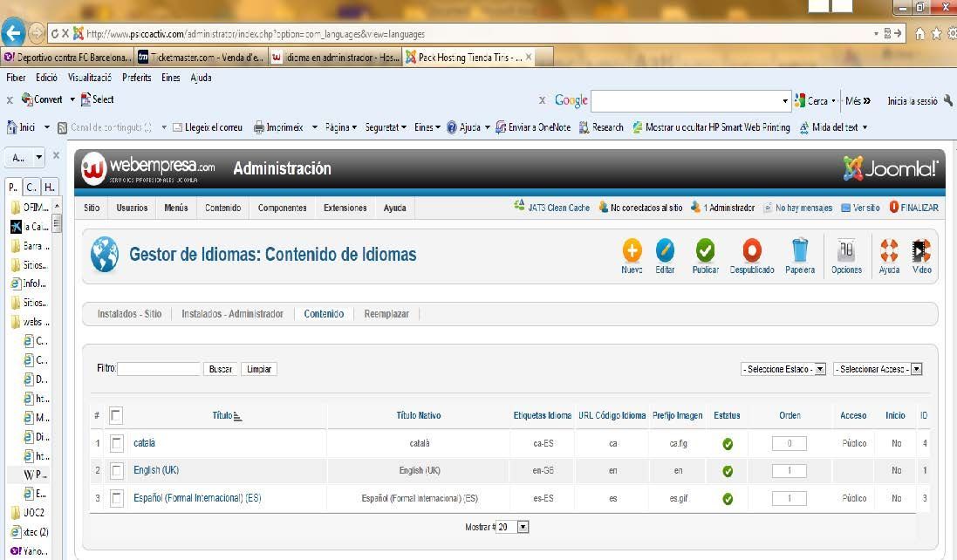The image size is (957, 560).
Task: Open the Mostrar # 20 dropdown
Action: pos(513,527)
